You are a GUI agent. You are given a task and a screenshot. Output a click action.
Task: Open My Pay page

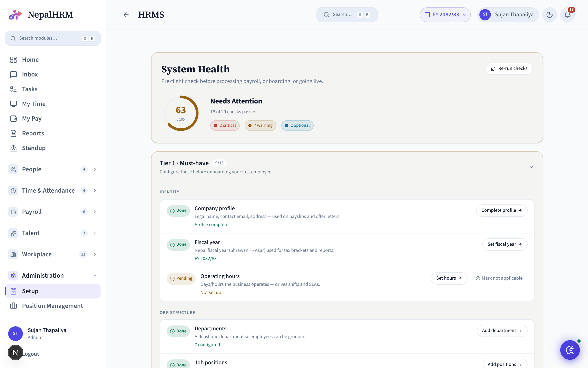(x=53, y=119)
